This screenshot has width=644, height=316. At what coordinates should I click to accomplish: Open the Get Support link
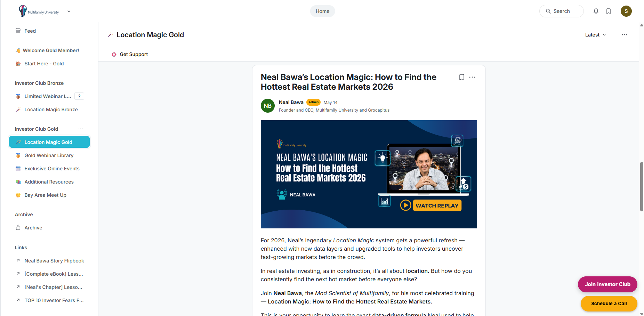134,54
